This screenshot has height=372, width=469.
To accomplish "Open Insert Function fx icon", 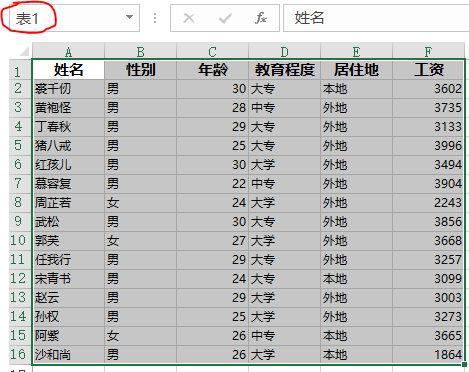I will coord(260,18).
